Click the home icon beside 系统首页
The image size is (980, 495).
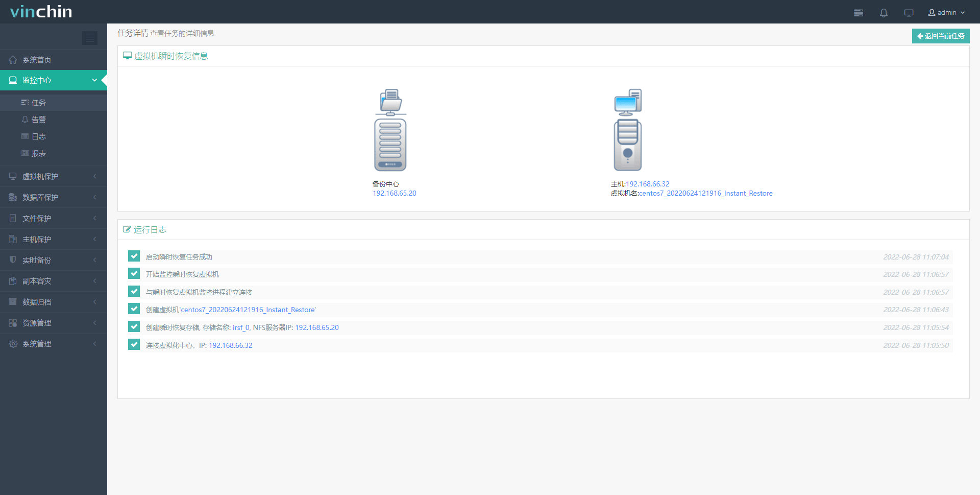click(x=13, y=60)
